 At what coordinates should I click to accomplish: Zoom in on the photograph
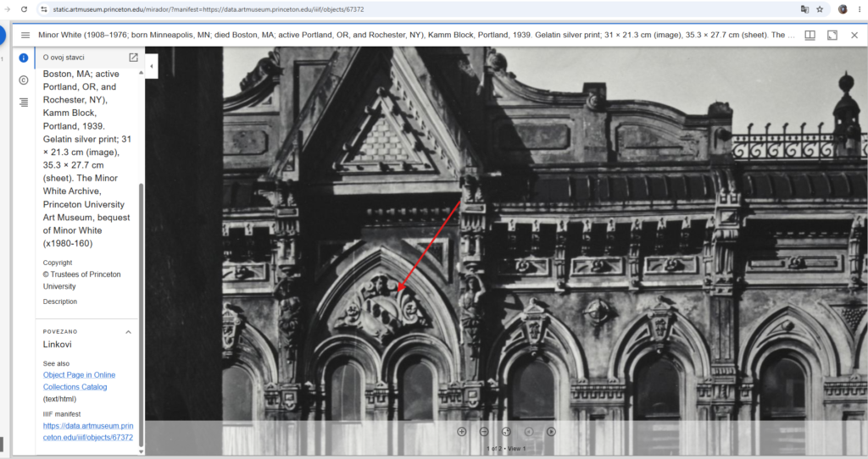click(x=462, y=431)
